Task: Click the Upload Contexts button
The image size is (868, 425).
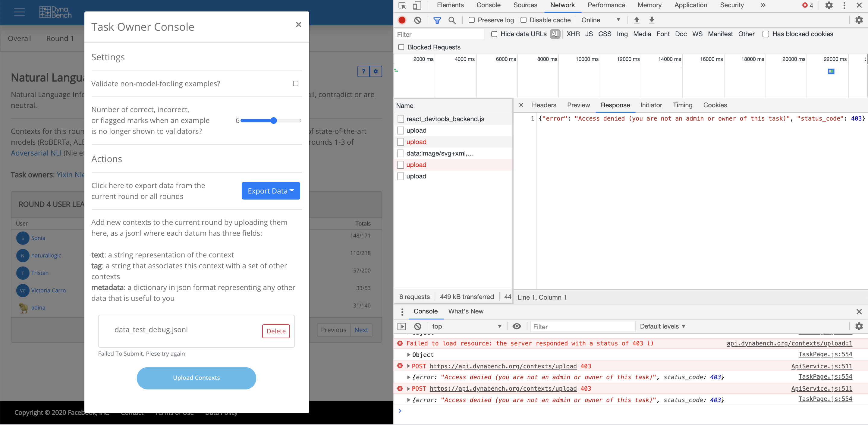Action: pos(196,378)
